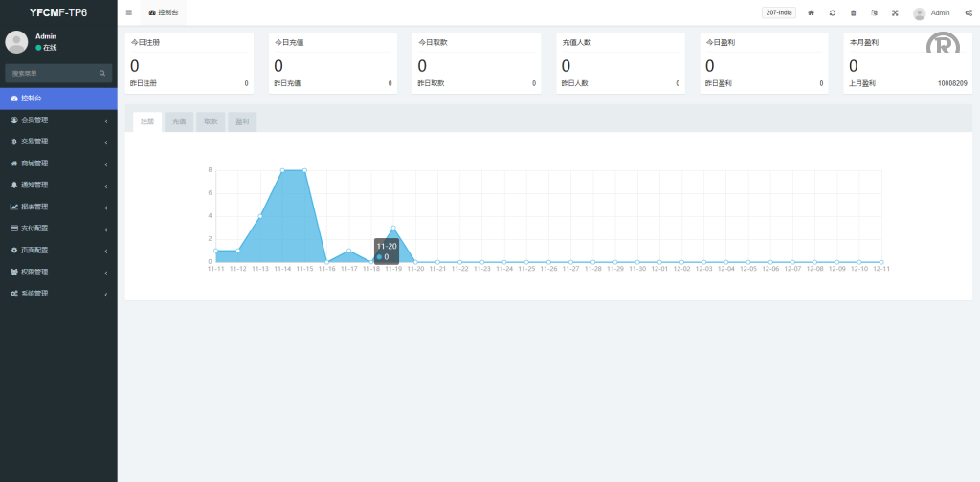Click the gray R logo watermark
980x482 pixels.
tap(943, 46)
